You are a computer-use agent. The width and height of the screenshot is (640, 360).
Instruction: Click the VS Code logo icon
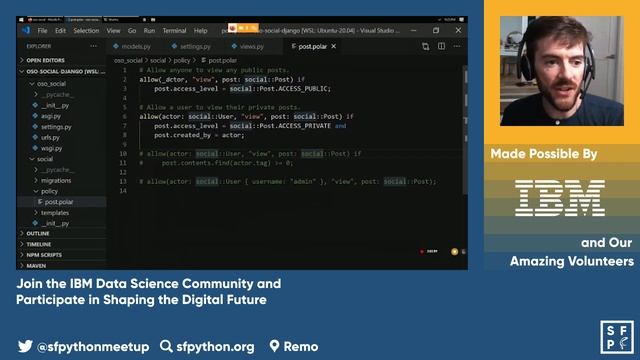(x=27, y=30)
